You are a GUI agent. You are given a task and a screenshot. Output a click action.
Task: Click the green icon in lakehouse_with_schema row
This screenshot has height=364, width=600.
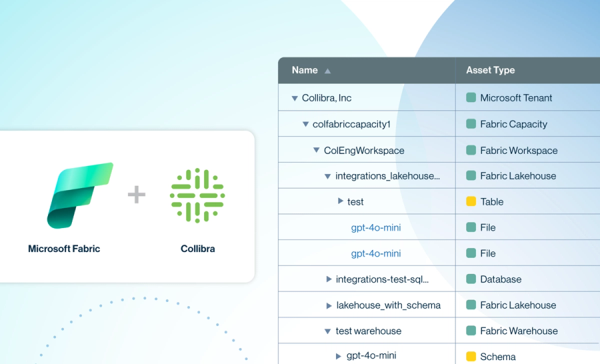tap(471, 305)
